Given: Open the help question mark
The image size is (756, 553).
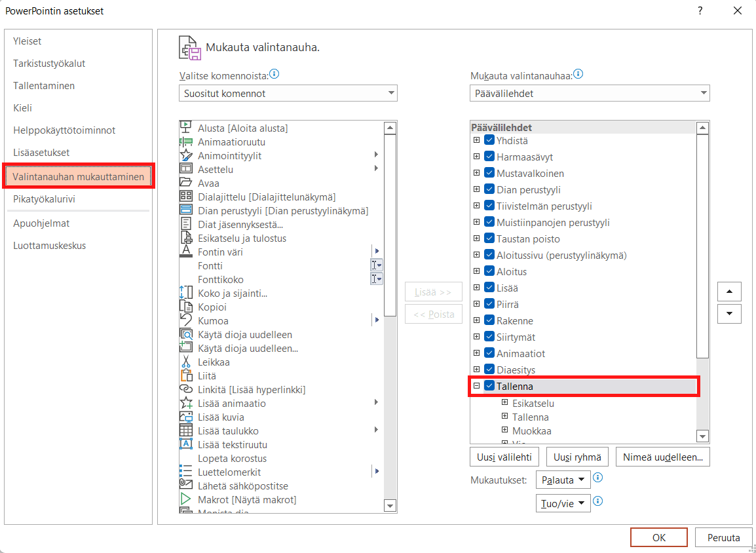Looking at the screenshot, I should coord(700,10).
